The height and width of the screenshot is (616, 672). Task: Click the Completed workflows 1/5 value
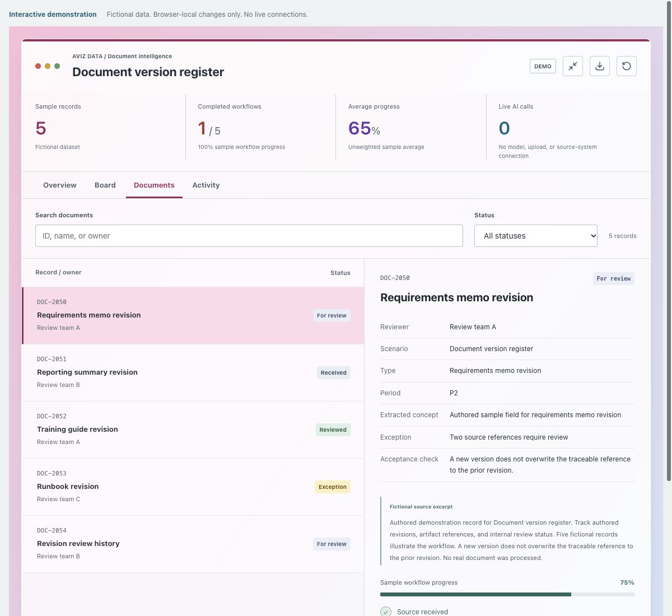point(209,129)
